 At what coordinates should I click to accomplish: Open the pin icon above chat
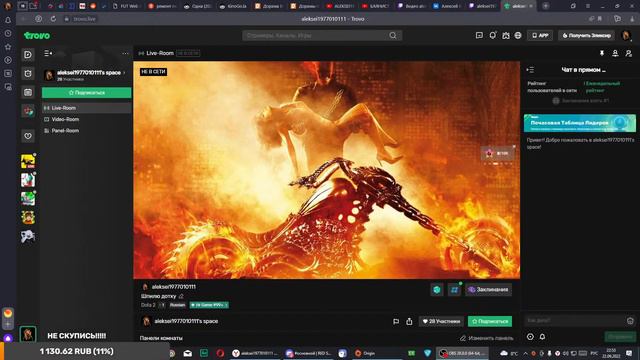click(602, 53)
